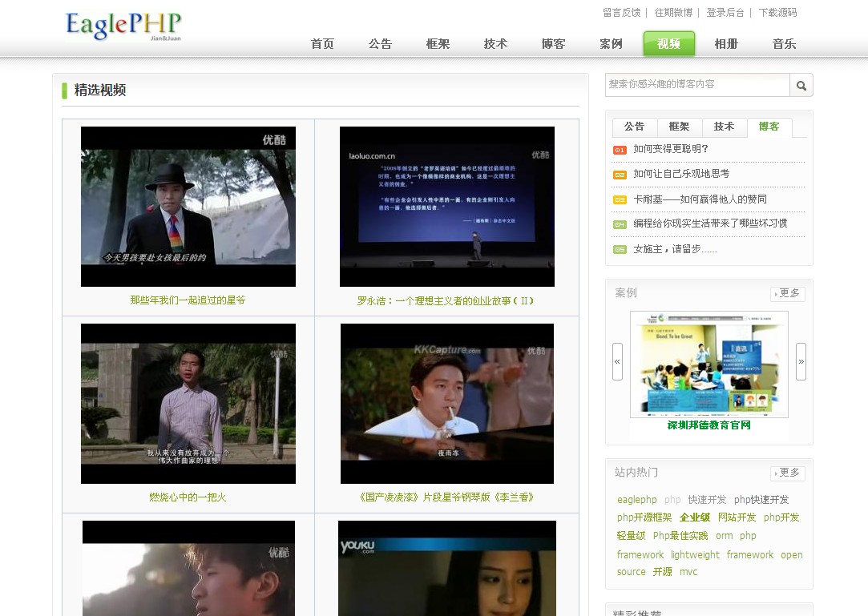Click the 往期微博 top link

[674, 12]
